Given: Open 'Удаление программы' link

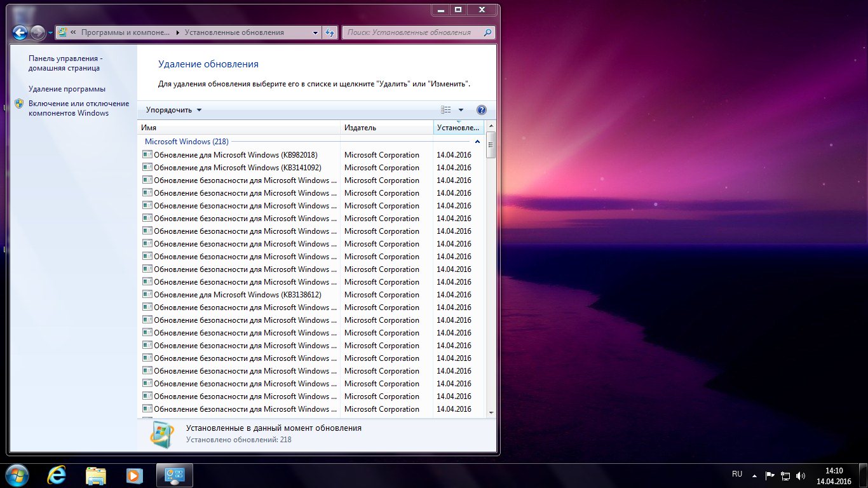Looking at the screenshot, I should click(x=67, y=89).
